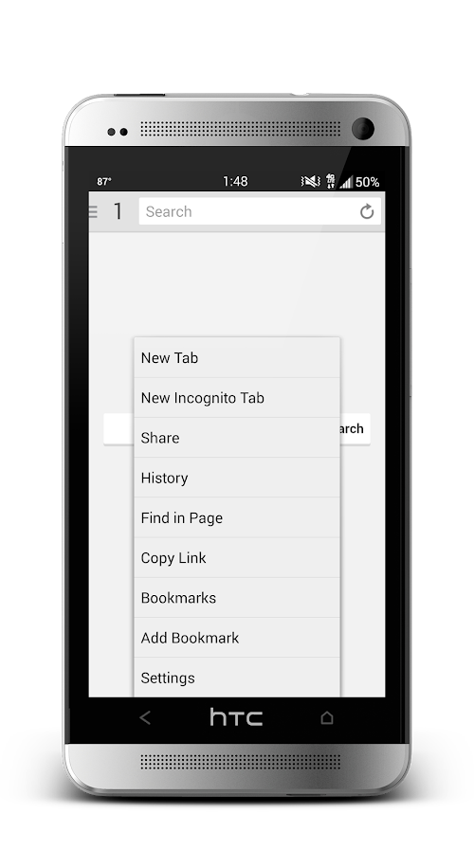Screen dimensions: 474x868
Task: Choose Share in the popup menu
Action: [x=237, y=438]
